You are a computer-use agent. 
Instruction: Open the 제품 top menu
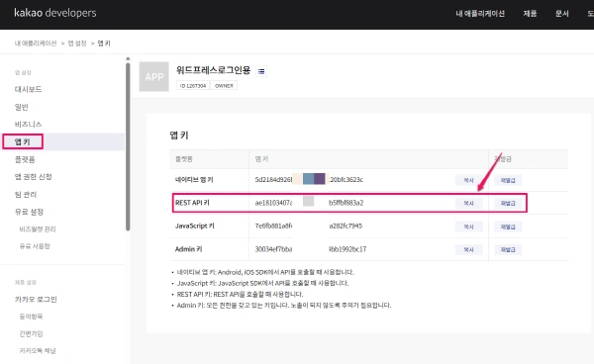pos(530,14)
